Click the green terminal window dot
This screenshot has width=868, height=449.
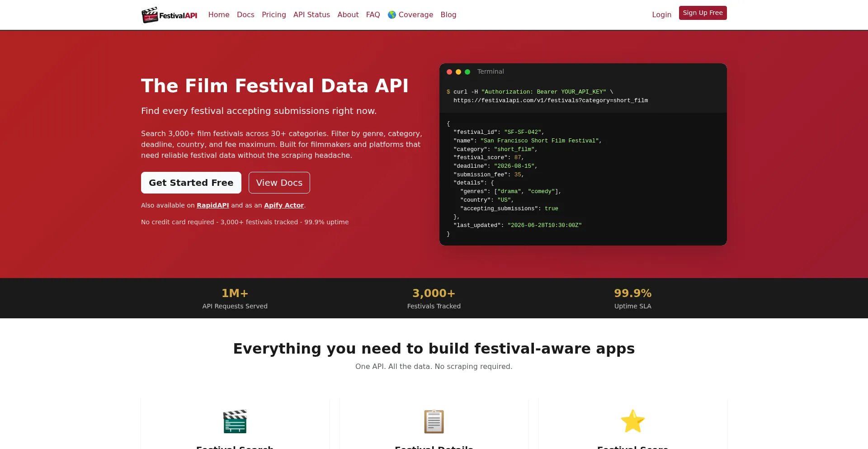467,72
